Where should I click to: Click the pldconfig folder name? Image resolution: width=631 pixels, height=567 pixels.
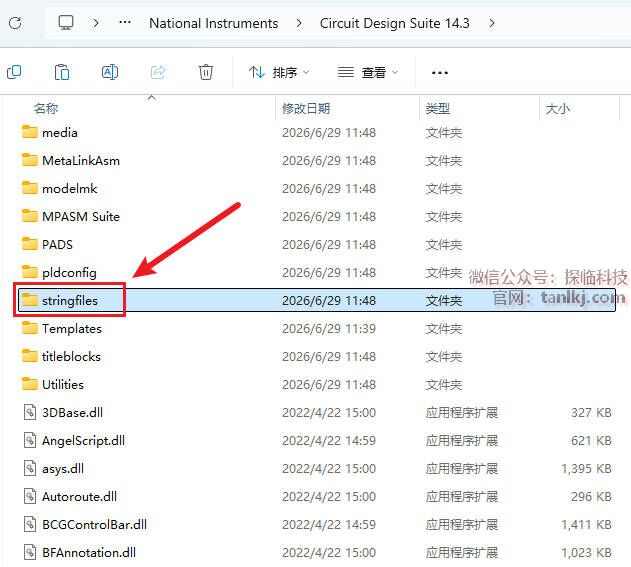tap(69, 273)
